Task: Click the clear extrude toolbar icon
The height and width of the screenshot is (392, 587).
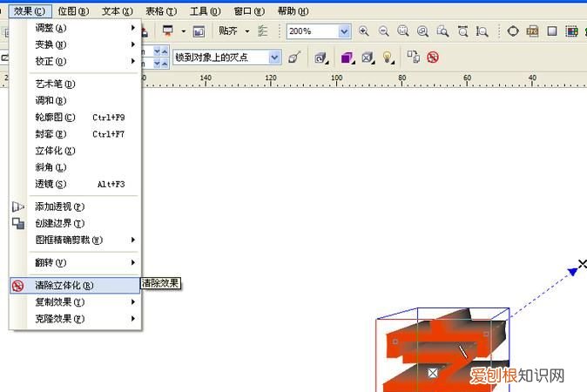Action: click(433, 57)
